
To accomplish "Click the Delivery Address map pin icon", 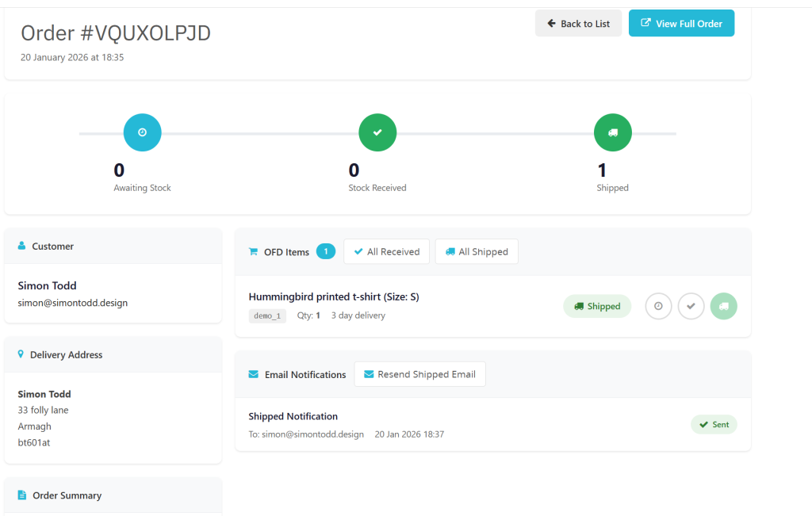I will coord(21,355).
